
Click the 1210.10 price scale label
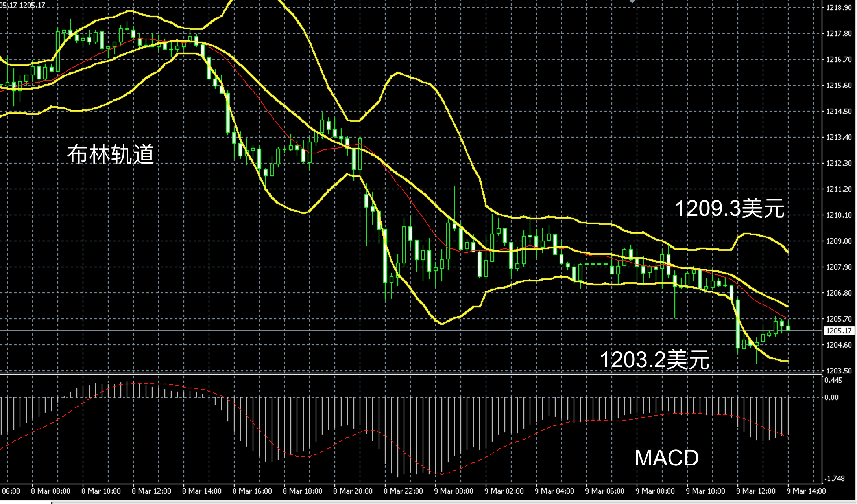[839, 215]
